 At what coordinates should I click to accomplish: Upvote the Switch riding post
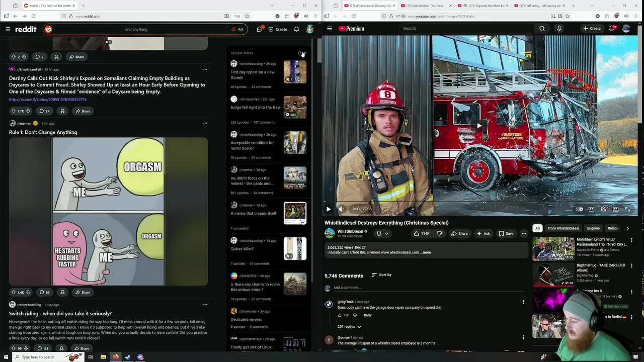pyautogui.click(x=14, y=348)
